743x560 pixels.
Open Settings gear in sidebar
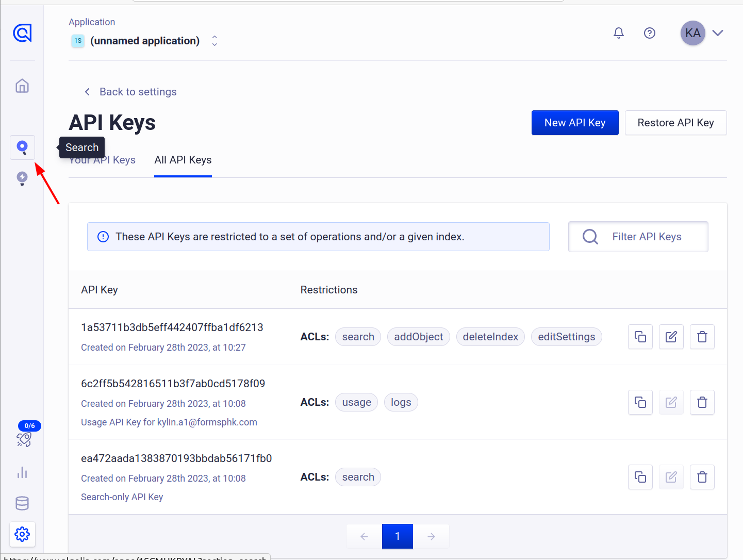tap(22, 534)
